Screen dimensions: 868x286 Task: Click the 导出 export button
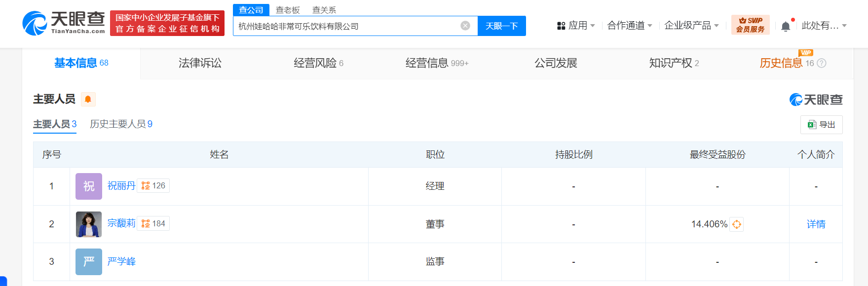pos(821,125)
